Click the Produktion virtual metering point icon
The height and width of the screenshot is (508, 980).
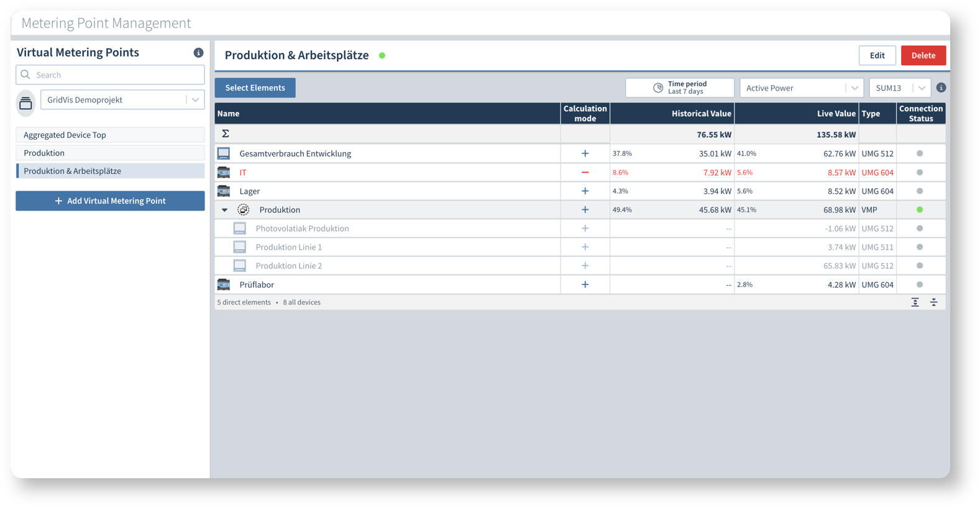click(x=244, y=210)
